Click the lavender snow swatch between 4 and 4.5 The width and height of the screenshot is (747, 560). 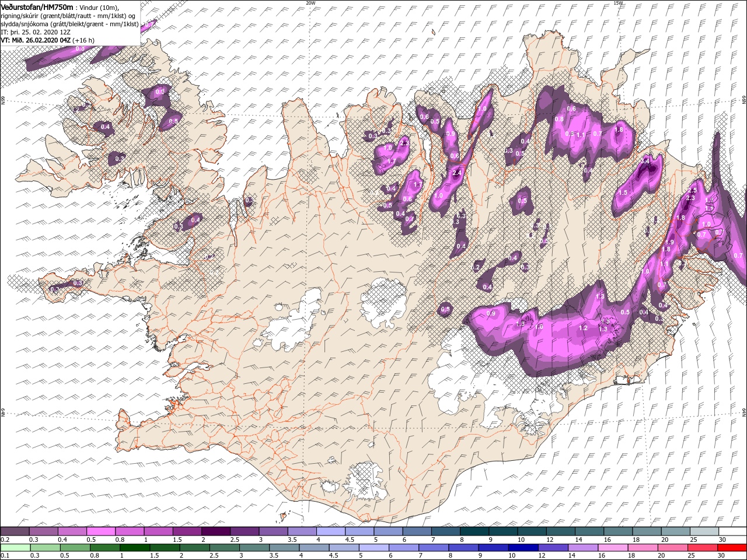pos(331,531)
